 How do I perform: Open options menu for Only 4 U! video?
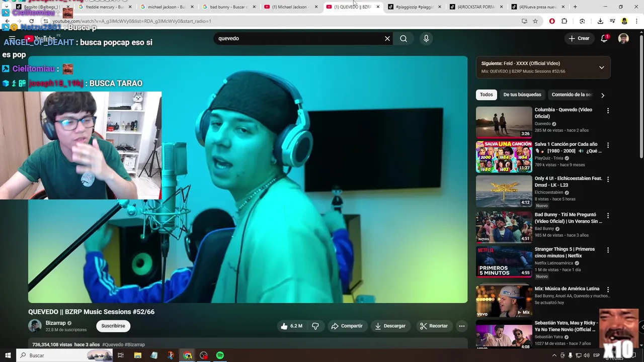[608, 179]
